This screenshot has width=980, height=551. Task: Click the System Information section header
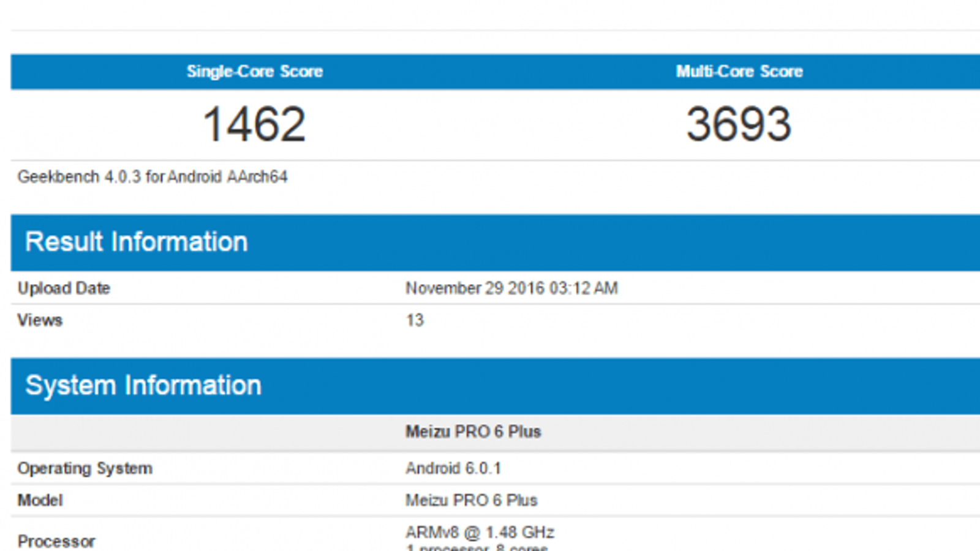(x=143, y=386)
